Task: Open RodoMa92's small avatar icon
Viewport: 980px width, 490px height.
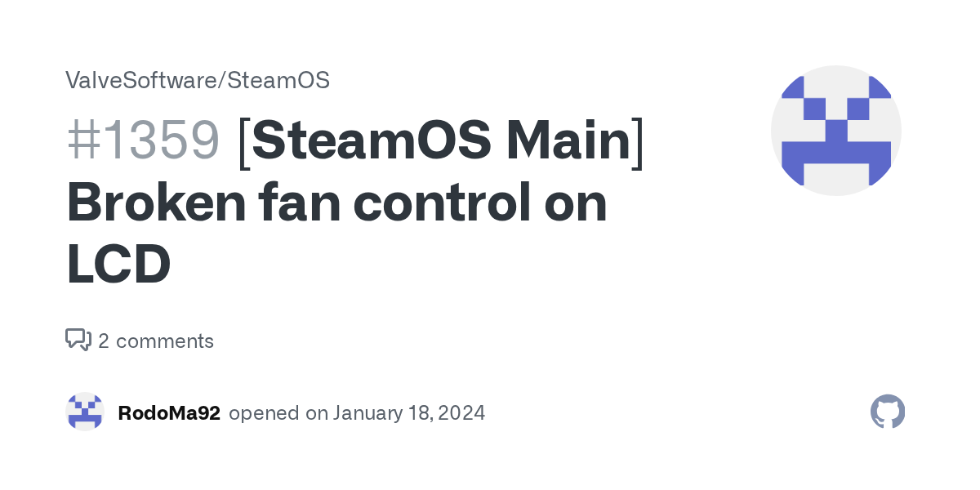Action: [85, 412]
